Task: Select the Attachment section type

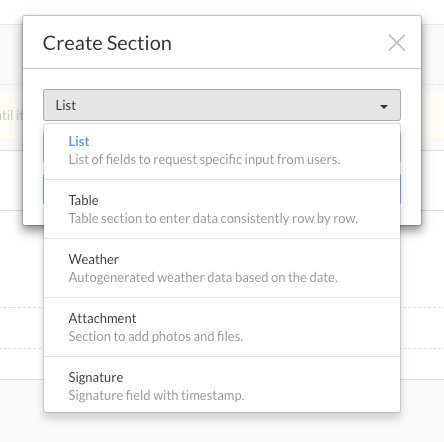Action: click(x=222, y=327)
